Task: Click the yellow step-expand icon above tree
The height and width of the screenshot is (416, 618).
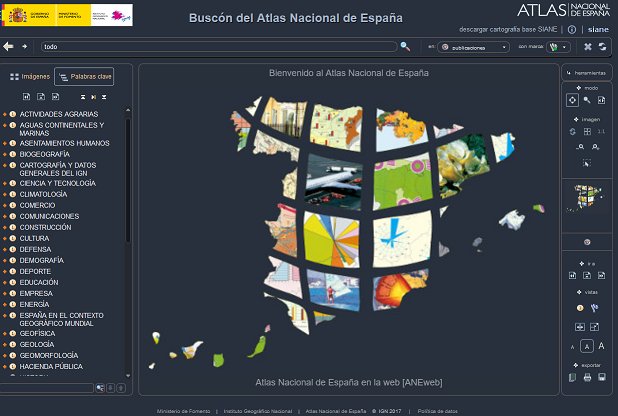Action: (93, 97)
